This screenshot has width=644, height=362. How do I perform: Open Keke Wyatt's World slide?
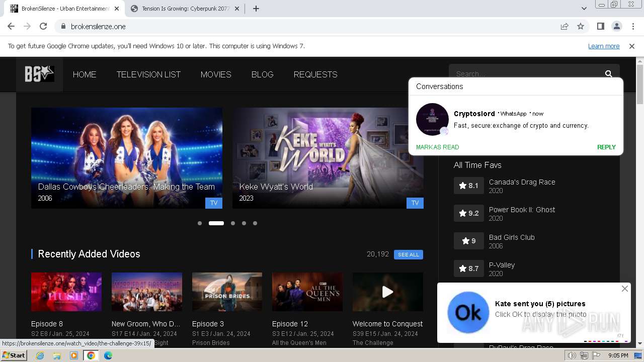[x=328, y=158]
